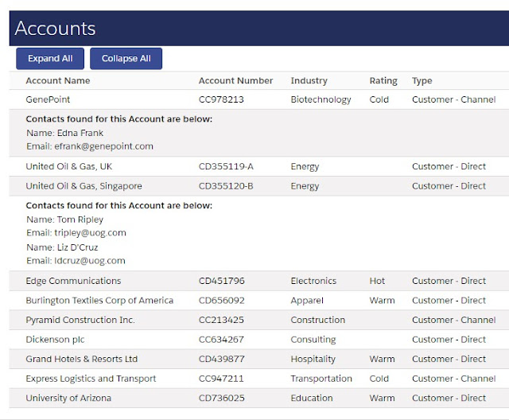509x420 pixels.
Task: Click account number CD355120-B
Action: (x=226, y=186)
